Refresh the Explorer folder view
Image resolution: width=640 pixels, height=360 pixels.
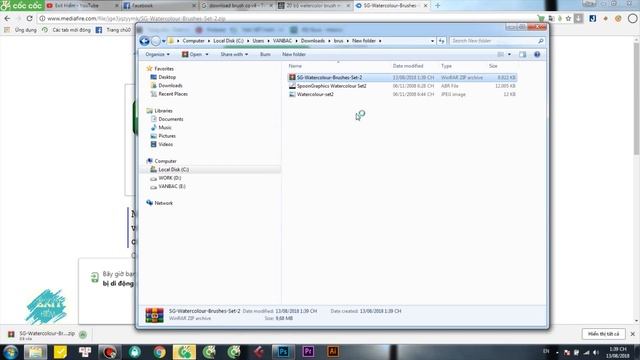(441, 41)
